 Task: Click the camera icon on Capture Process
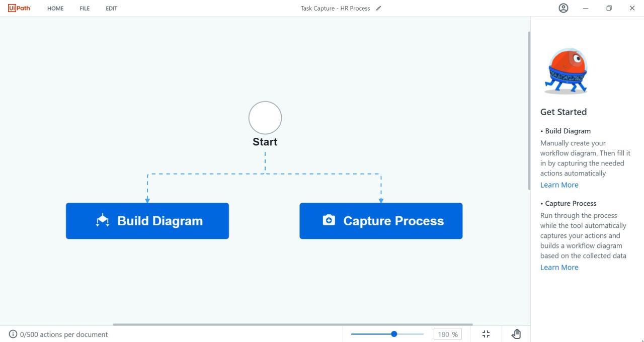329,220
